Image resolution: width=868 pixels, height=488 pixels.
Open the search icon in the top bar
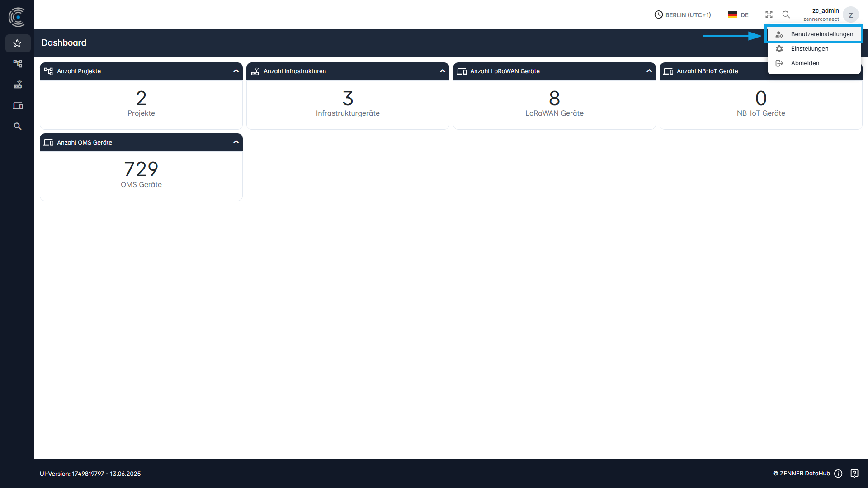click(786, 14)
